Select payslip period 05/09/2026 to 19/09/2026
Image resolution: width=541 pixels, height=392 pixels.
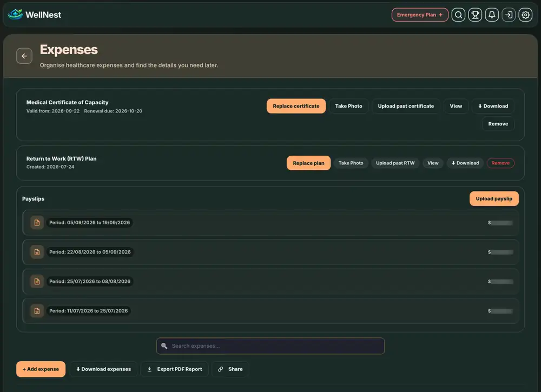[x=270, y=223]
